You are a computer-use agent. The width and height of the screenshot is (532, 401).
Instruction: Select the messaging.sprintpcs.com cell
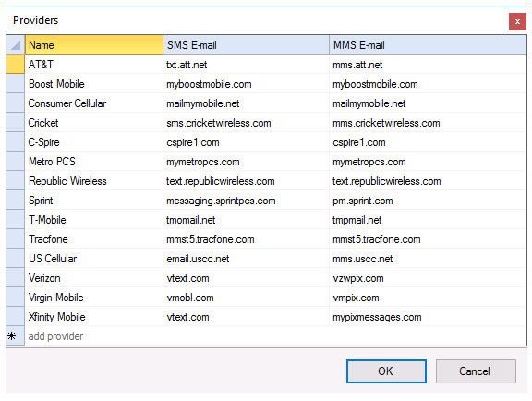[246, 200]
